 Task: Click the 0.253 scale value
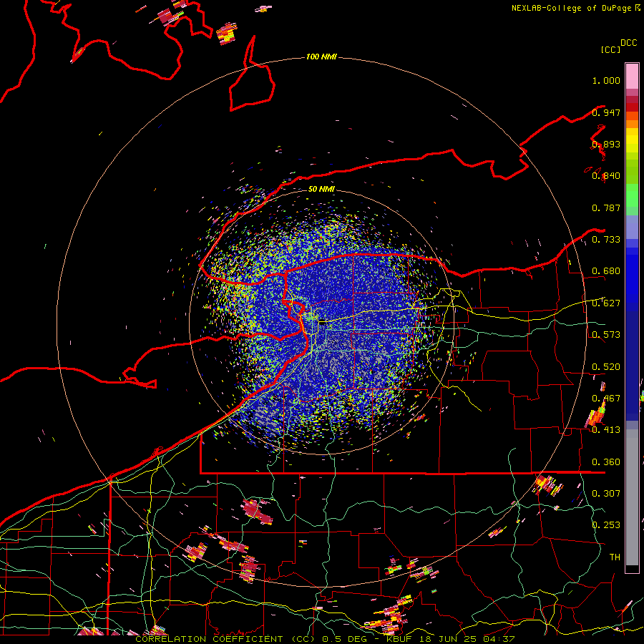606,525
